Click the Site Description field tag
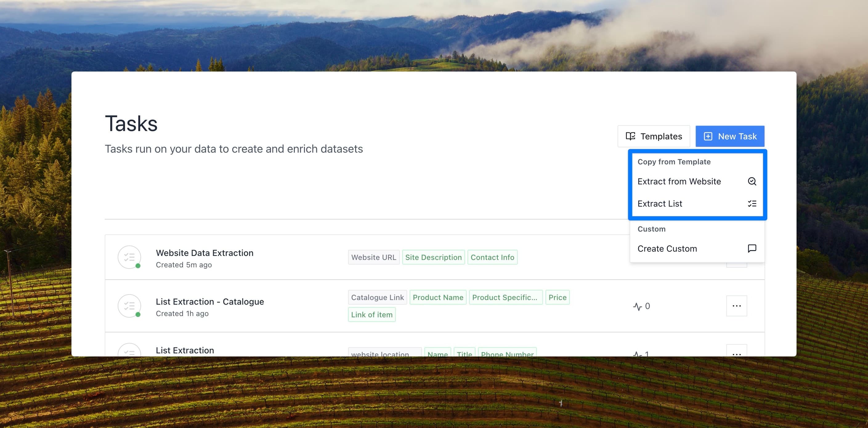This screenshot has height=428, width=868. click(x=433, y=257)
